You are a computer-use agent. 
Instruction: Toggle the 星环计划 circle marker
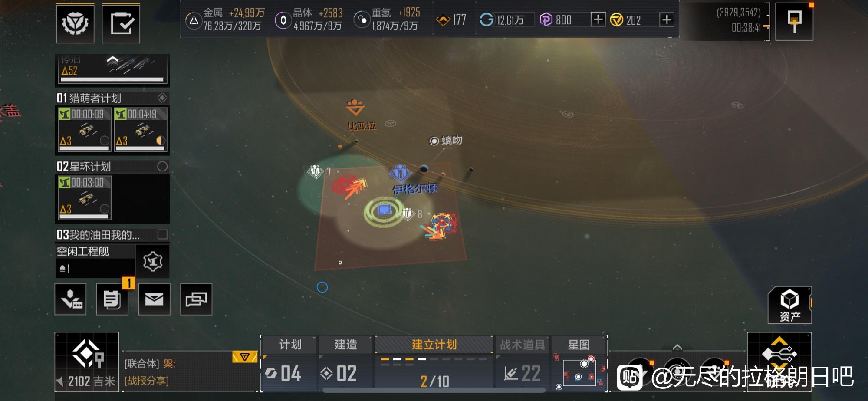click(x=162, y=166)
